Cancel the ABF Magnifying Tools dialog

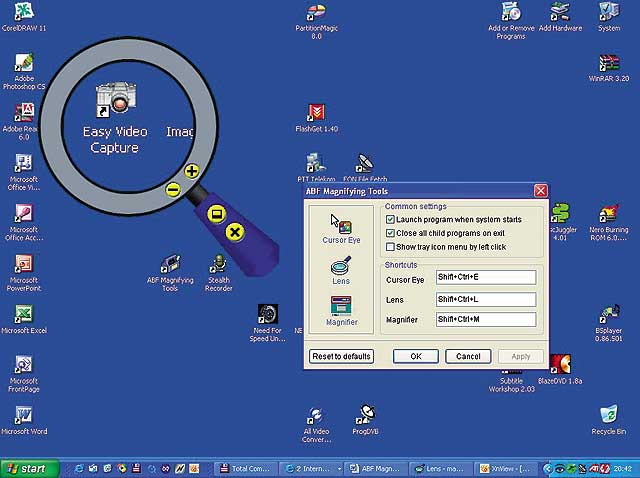pyautogui.click(x=468, y=356)
